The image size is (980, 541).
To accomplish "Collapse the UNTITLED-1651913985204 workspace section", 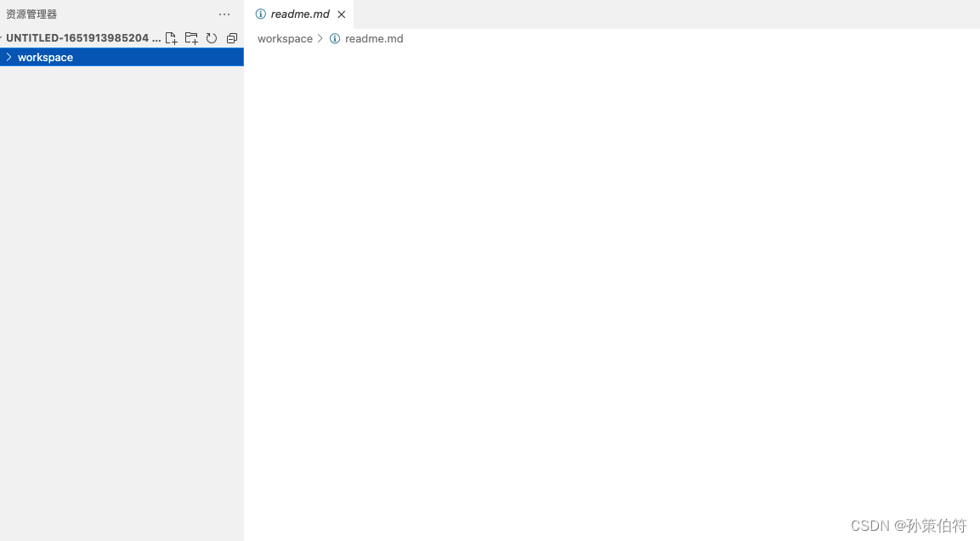I will pyautogui.click(x=82, y=38).
